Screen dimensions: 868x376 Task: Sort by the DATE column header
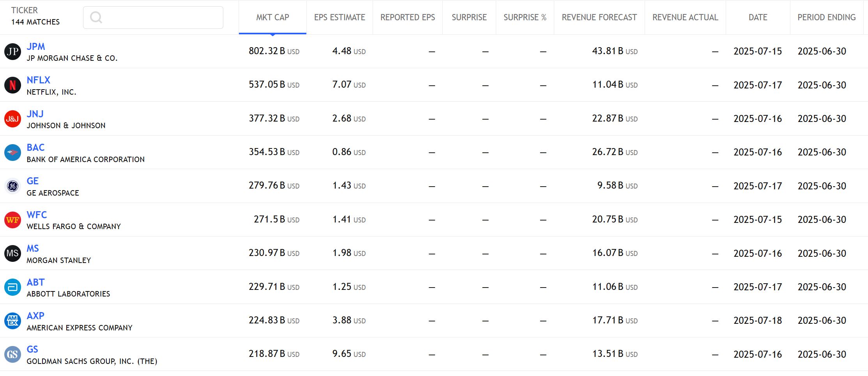pos(758,17)
